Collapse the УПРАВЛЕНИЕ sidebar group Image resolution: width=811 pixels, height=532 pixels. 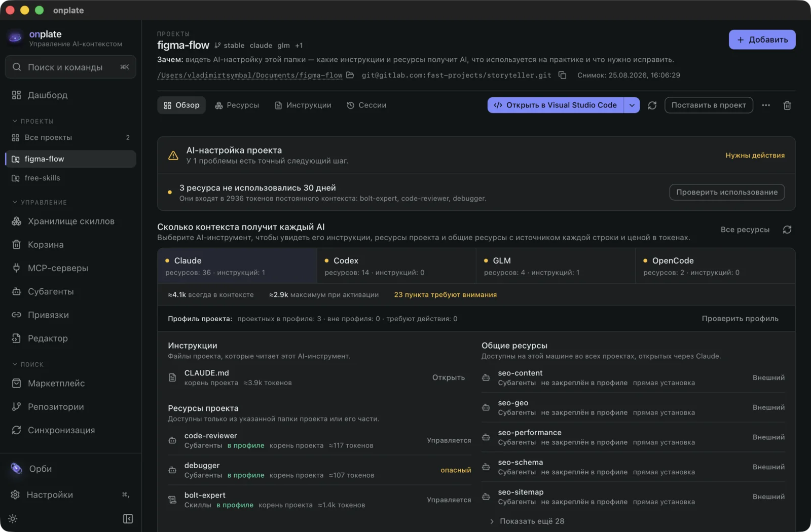tap(40, 203)
